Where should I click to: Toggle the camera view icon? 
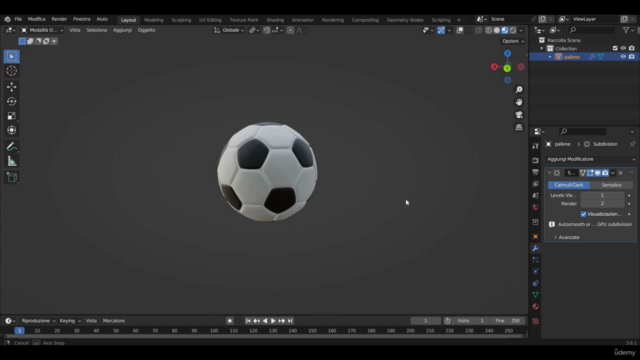pyautogui.click(x=519, y=115)
